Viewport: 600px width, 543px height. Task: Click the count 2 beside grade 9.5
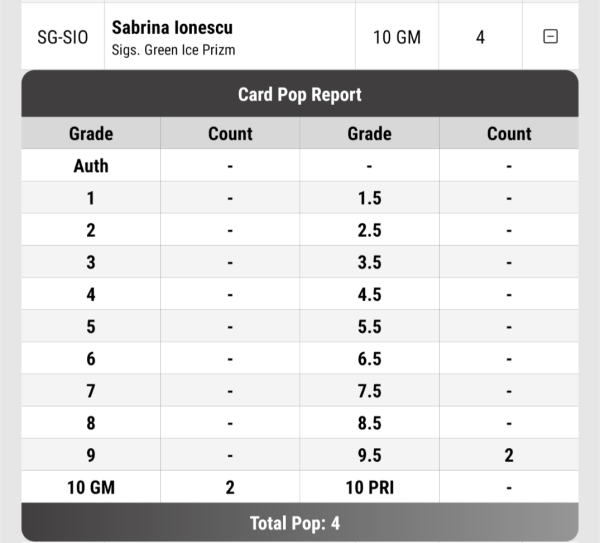pos(509,456)
